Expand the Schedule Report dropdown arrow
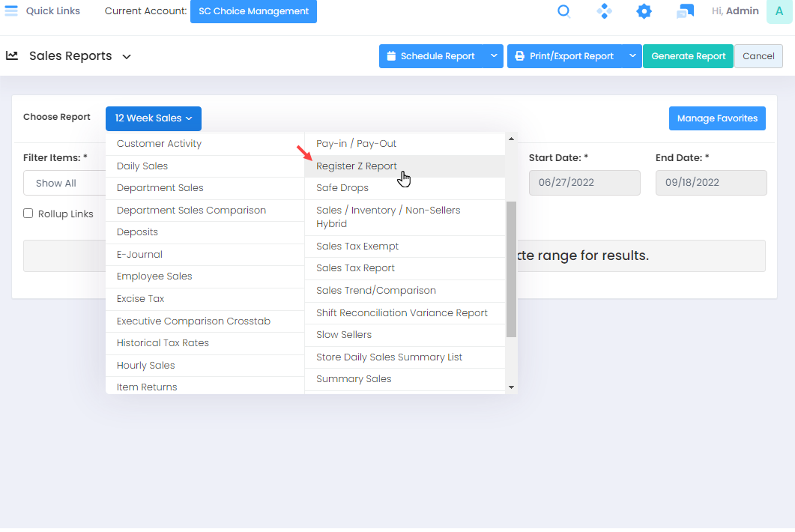The height and width of the screenshot is (532, 795). point(493,56)
